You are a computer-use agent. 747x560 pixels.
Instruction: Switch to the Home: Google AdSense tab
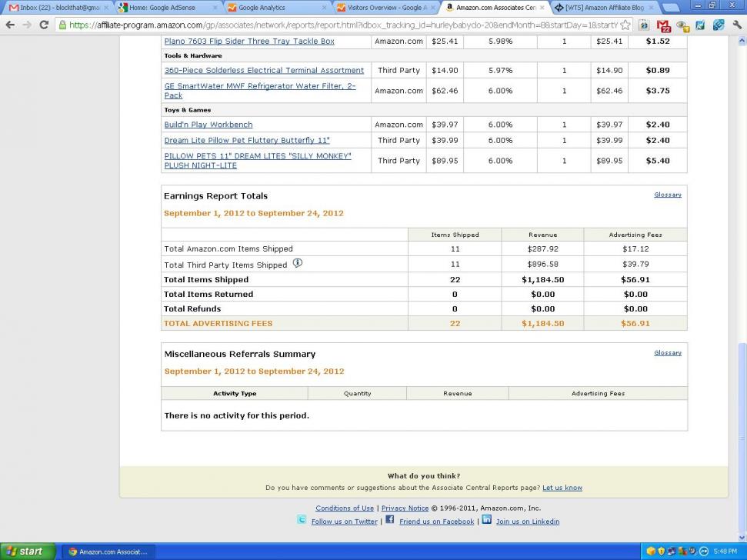point(168,8)
